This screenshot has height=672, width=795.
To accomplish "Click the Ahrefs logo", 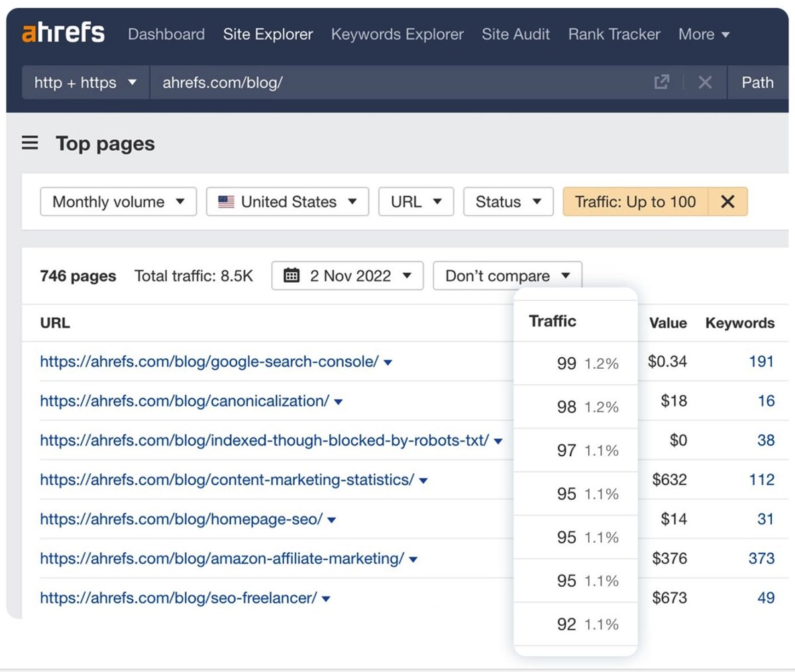I will pos(63,32).
